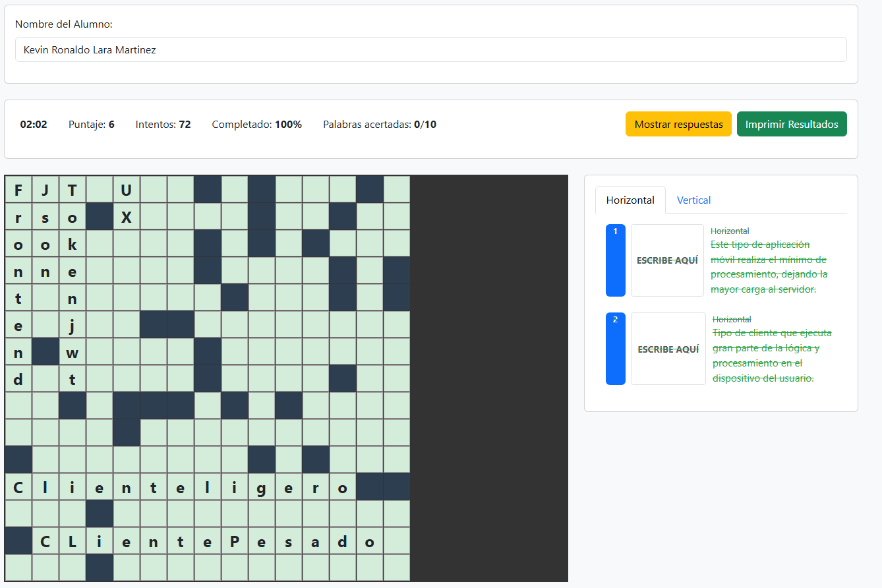The width and height of the screenshot is (882, 588).
Task: Open the Vertical clues tab
Action: coord(693,200)
